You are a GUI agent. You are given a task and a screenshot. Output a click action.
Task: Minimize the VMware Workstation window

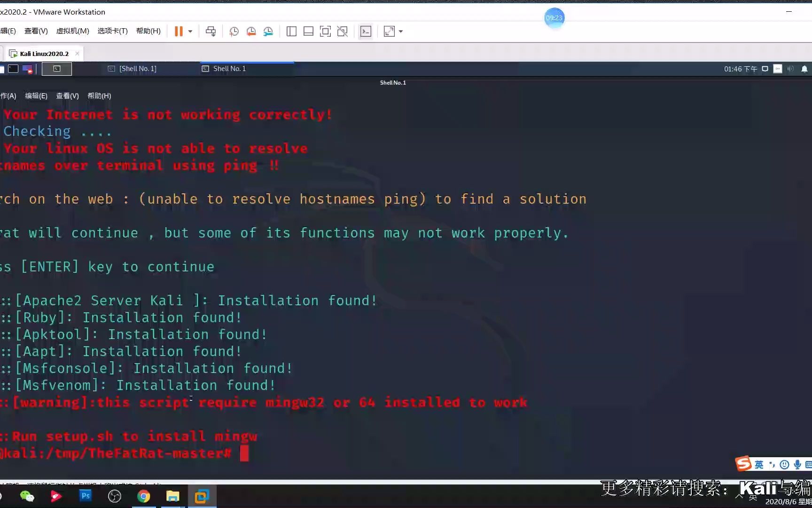tap(789, 12)
